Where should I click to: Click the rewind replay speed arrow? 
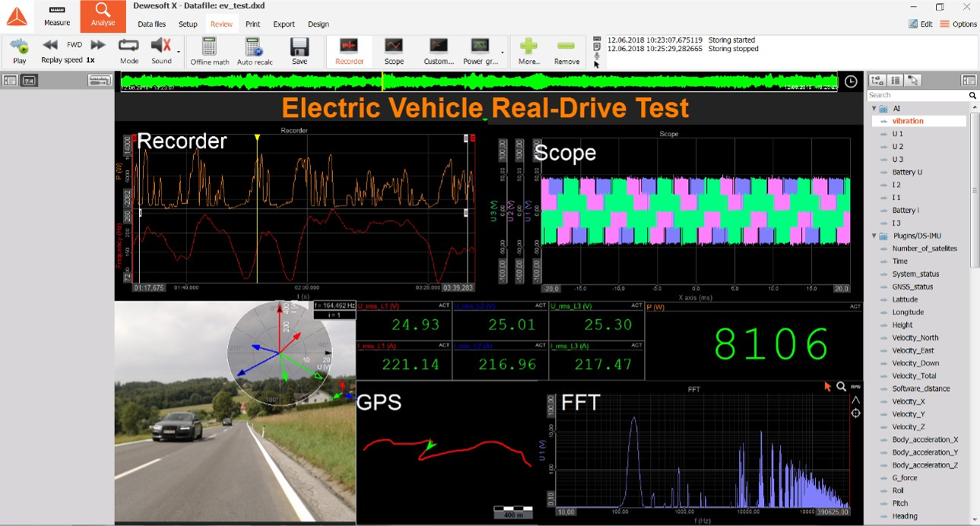tap(50, 45)
